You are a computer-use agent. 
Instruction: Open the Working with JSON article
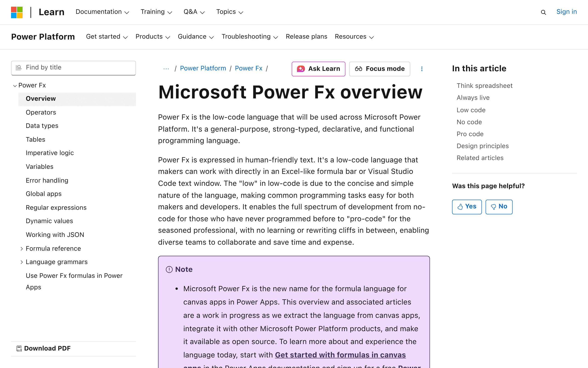55,235
